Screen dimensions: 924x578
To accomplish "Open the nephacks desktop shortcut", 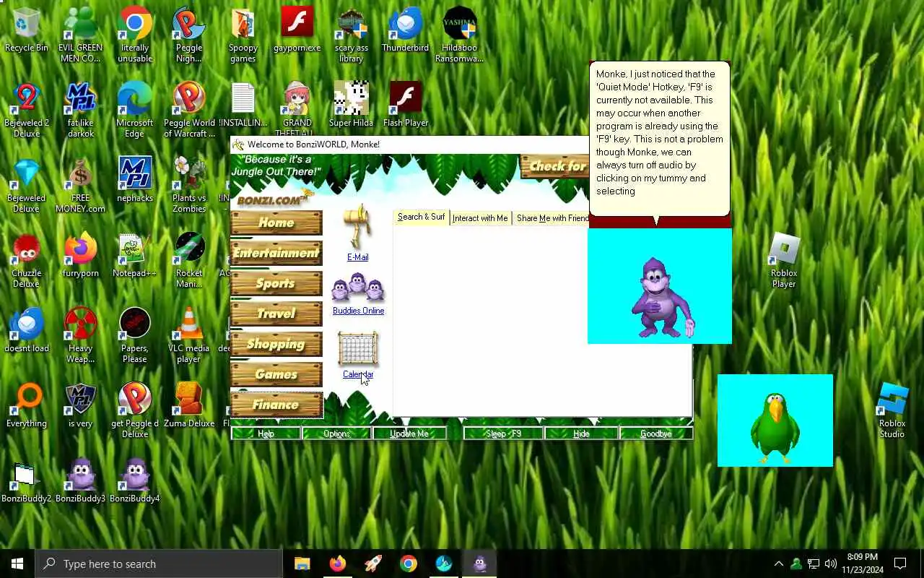I will pyautogui.click(x=135, y=179).
